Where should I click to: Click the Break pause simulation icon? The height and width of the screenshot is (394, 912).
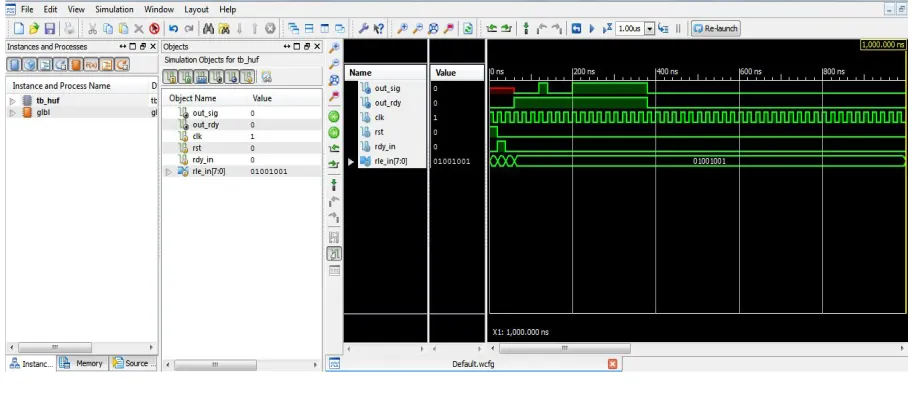pyautogui.click(x=678, y=29)
